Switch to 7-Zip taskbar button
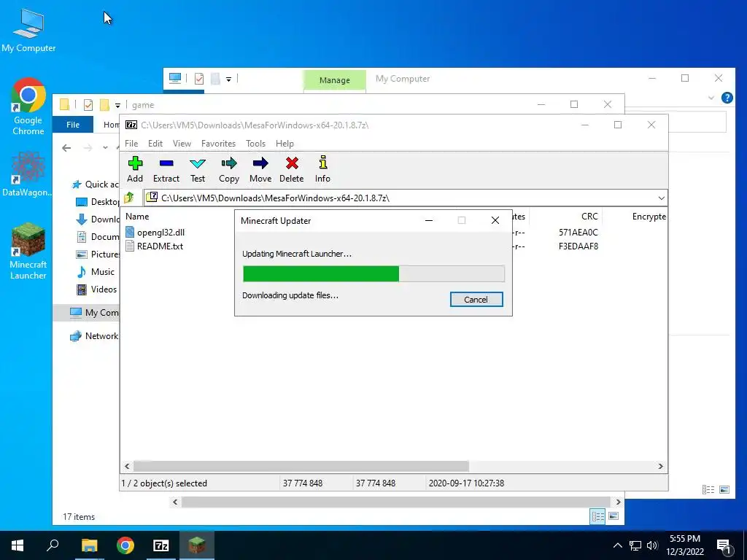Image resolution: width=747 pixels, height=560 pixels. click(161, 545)
